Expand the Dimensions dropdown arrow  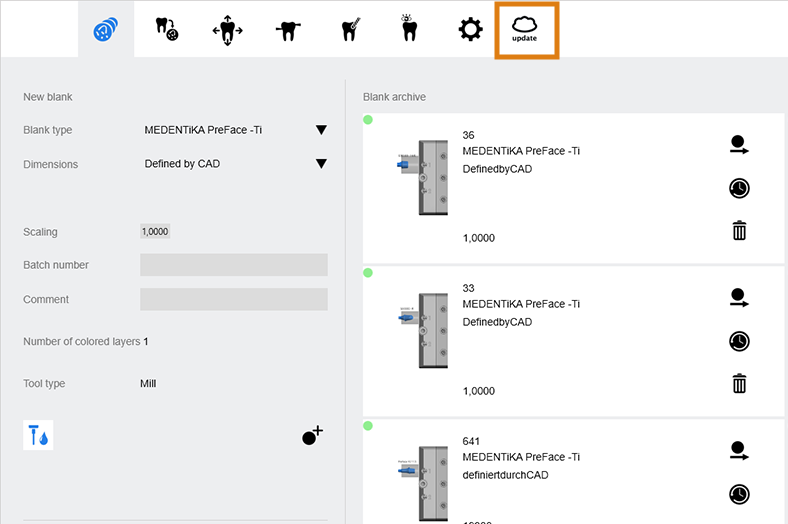321,164
